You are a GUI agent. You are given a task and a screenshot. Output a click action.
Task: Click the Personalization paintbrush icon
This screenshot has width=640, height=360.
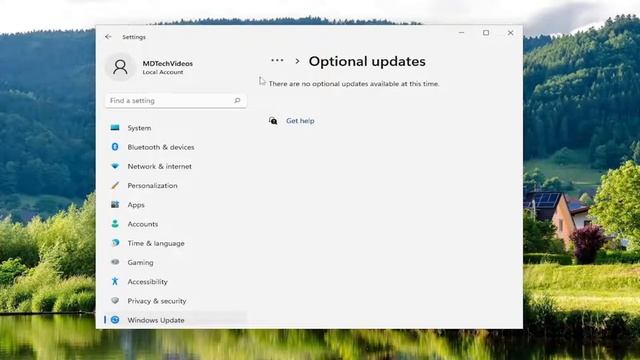[115, 185]
